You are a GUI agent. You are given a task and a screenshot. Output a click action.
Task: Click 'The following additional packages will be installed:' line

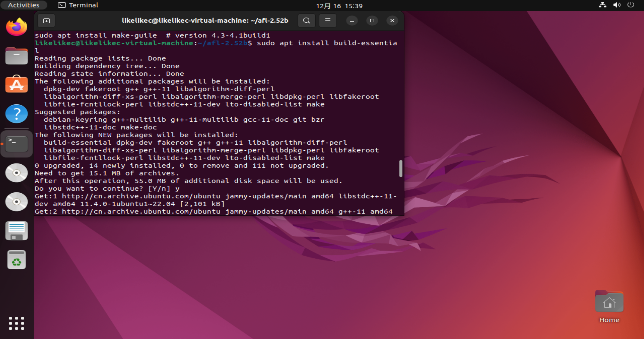tap(152, 81)
